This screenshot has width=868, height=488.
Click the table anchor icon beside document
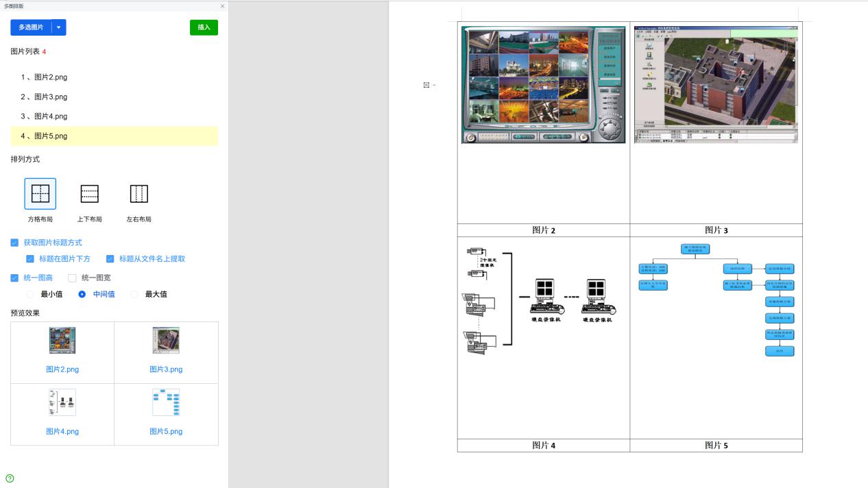[426, 85]
